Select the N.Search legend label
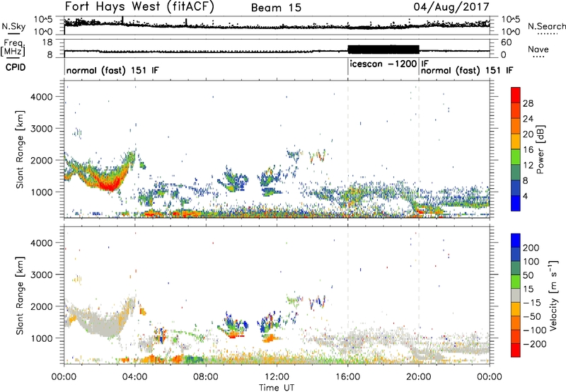 547,26
